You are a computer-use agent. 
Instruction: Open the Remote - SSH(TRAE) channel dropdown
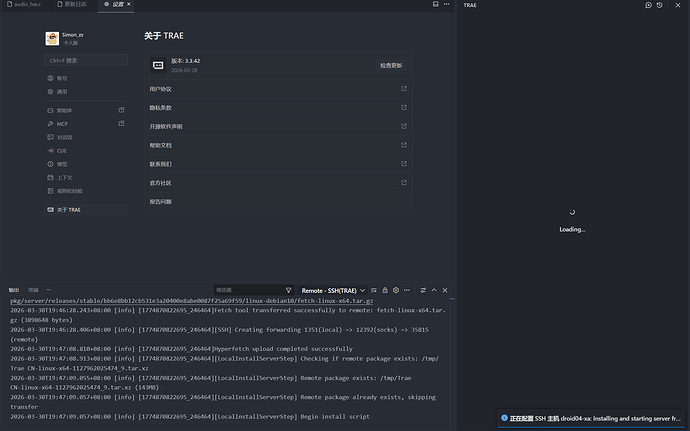(x=333, y=291)
